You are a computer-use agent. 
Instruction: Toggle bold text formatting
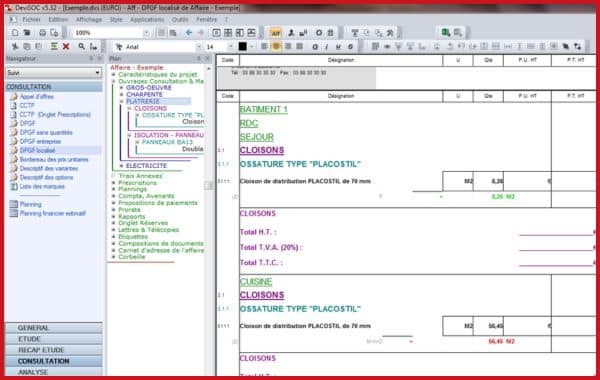tap(315, 47)
